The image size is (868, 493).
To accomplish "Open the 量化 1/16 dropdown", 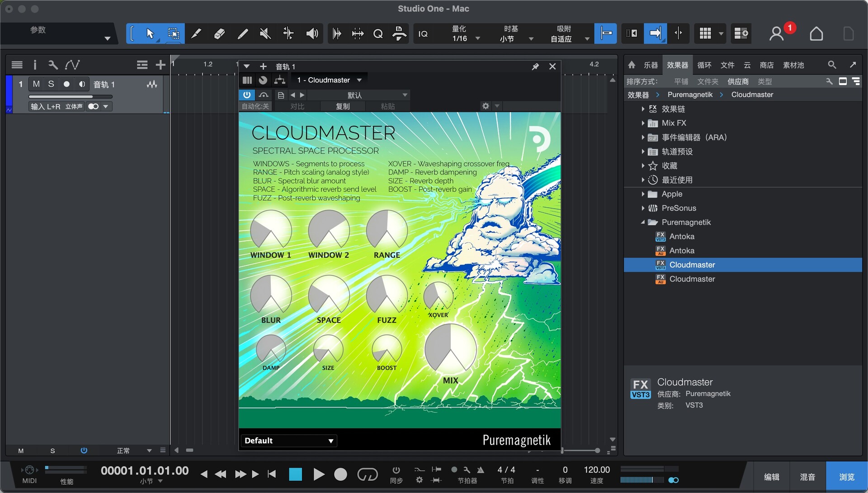I will point(465,34).
